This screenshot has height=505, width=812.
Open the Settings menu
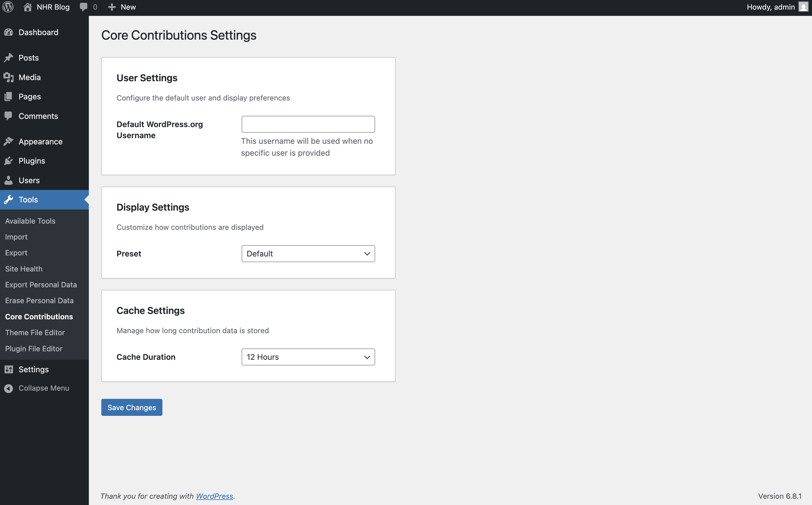44,369
